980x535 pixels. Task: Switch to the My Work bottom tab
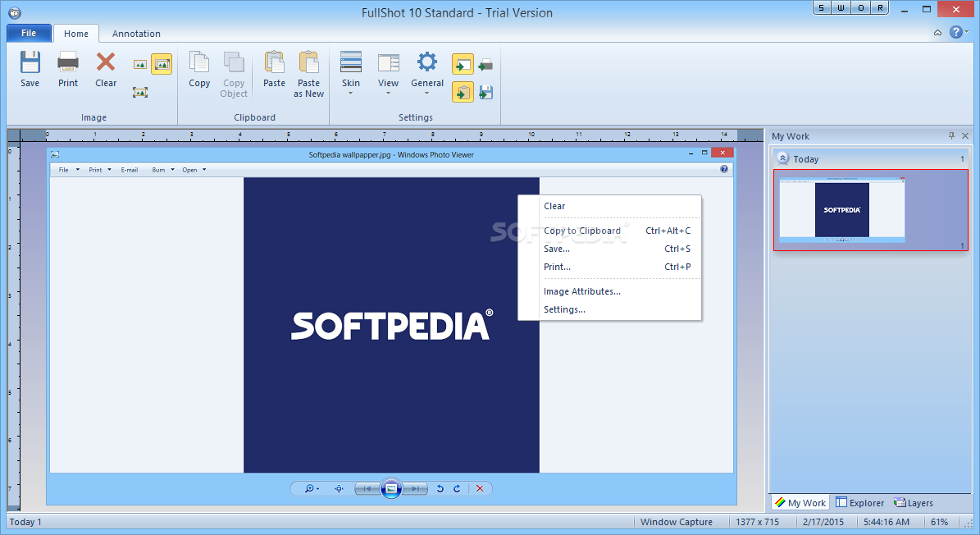pyautogui.click(x=800, y=502)
